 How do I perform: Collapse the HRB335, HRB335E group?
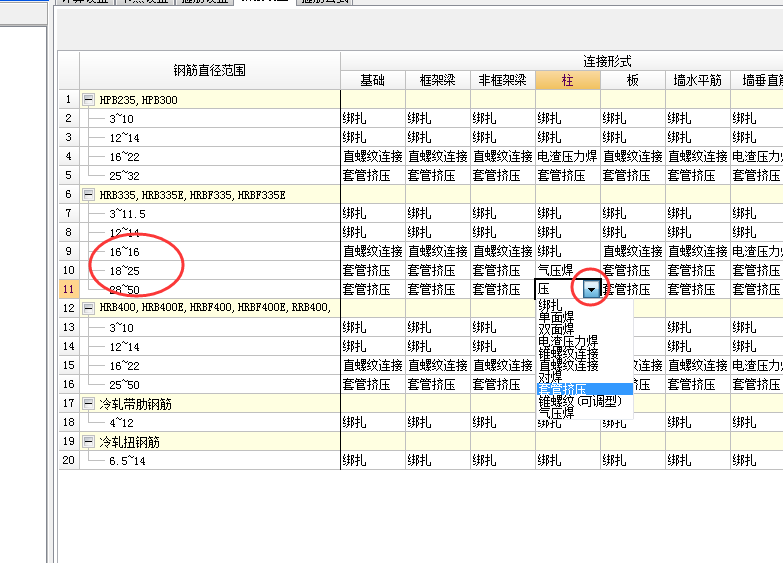click(x=88, y=194)
